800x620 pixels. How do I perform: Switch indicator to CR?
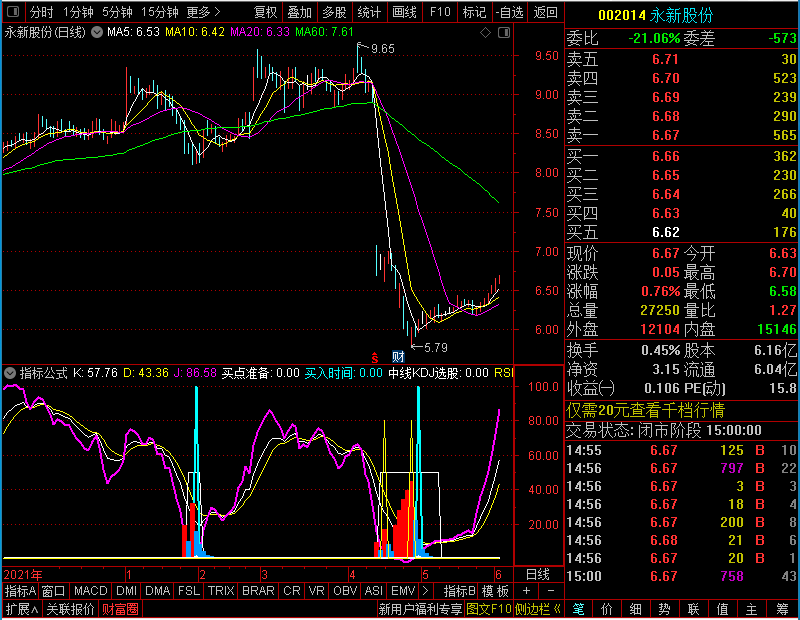[x=292, y=591]
